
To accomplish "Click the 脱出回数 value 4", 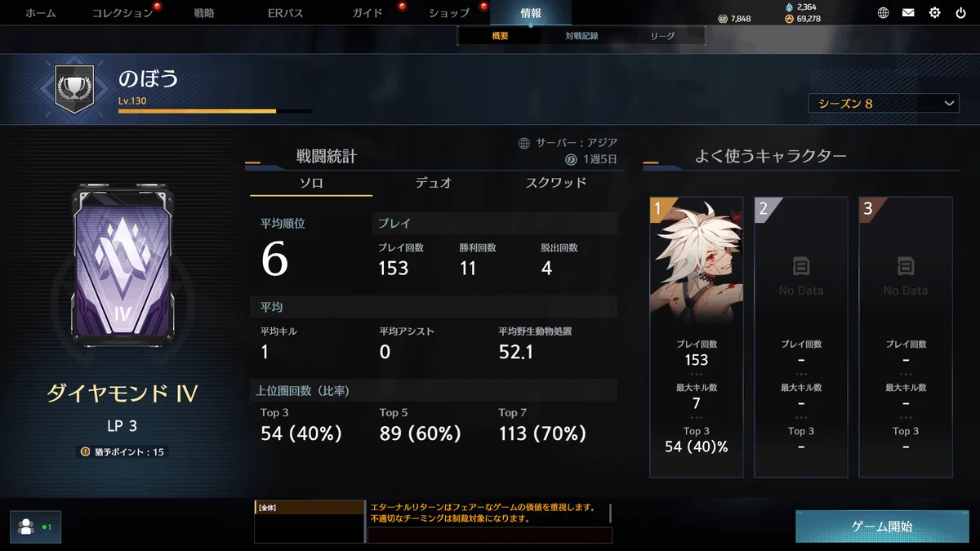I will pyautogui.click(x=546, y=269).
